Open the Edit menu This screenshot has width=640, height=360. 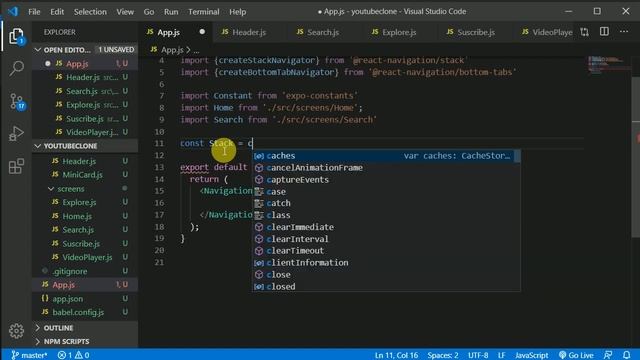[57, 11]
